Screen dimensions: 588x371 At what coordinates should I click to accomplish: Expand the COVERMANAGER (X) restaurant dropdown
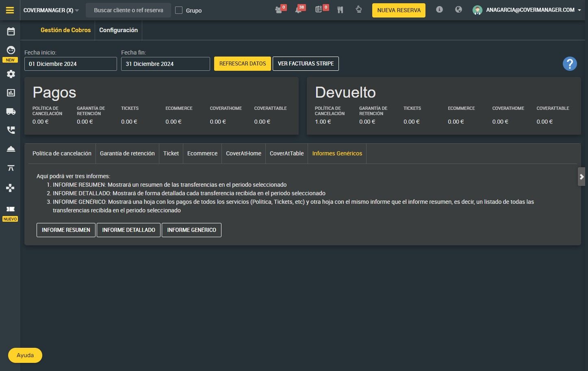51,10
